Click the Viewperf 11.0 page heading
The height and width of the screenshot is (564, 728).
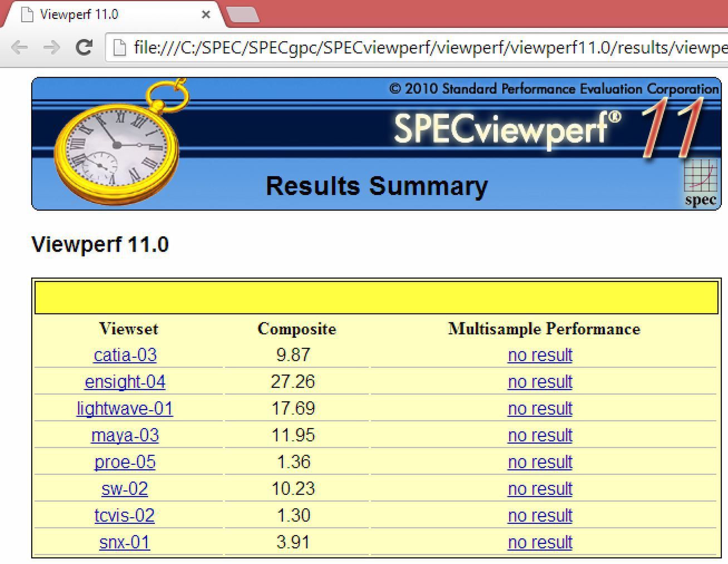(100, 245)
